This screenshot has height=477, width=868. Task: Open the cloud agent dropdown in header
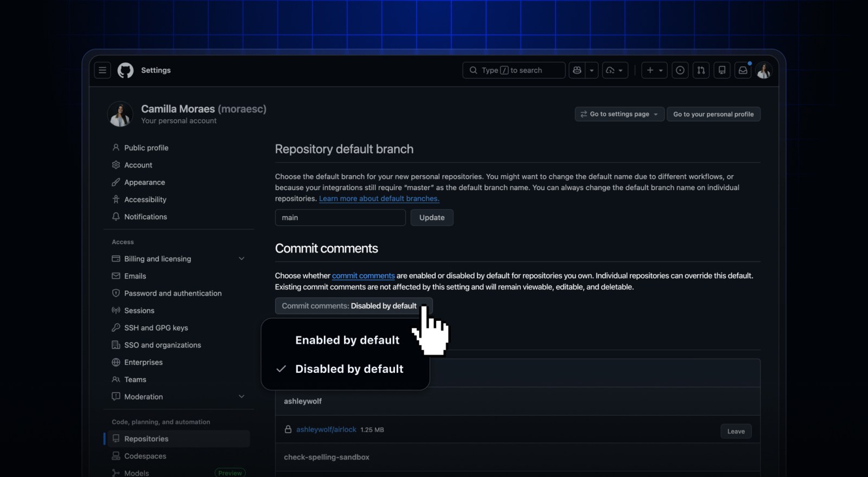615,70
